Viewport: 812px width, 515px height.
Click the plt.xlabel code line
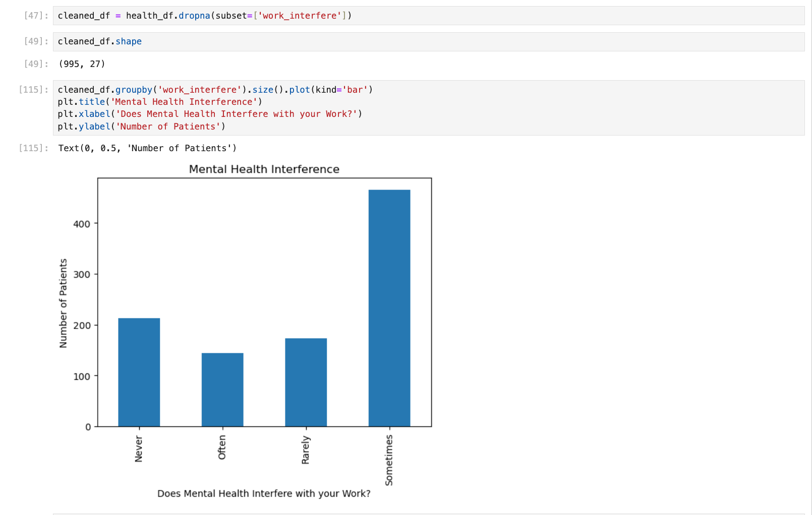210,114
